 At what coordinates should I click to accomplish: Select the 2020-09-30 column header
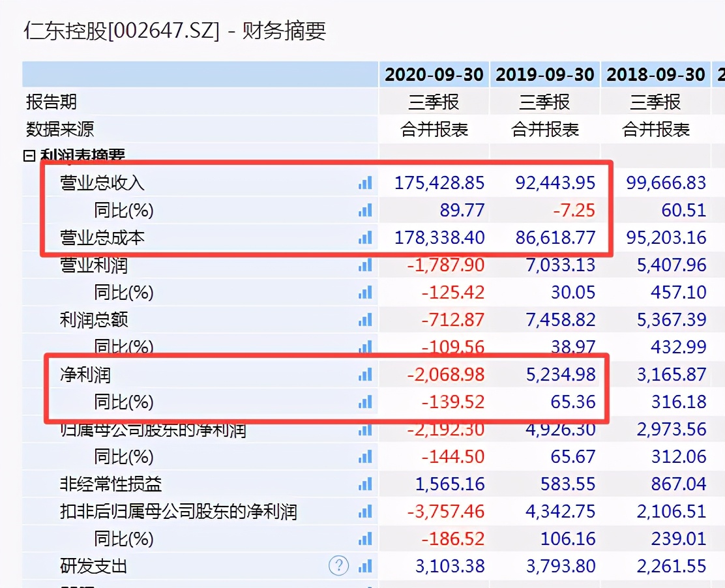[434, 75]
